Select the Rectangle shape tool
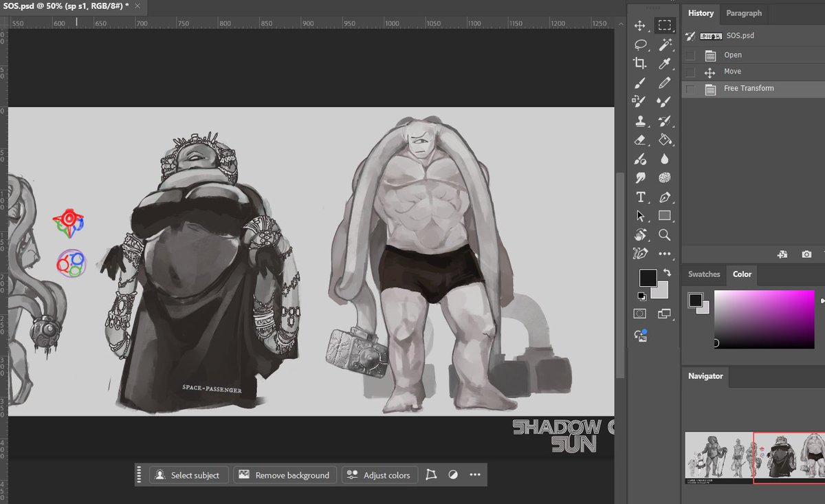 [x=664, y=216]
